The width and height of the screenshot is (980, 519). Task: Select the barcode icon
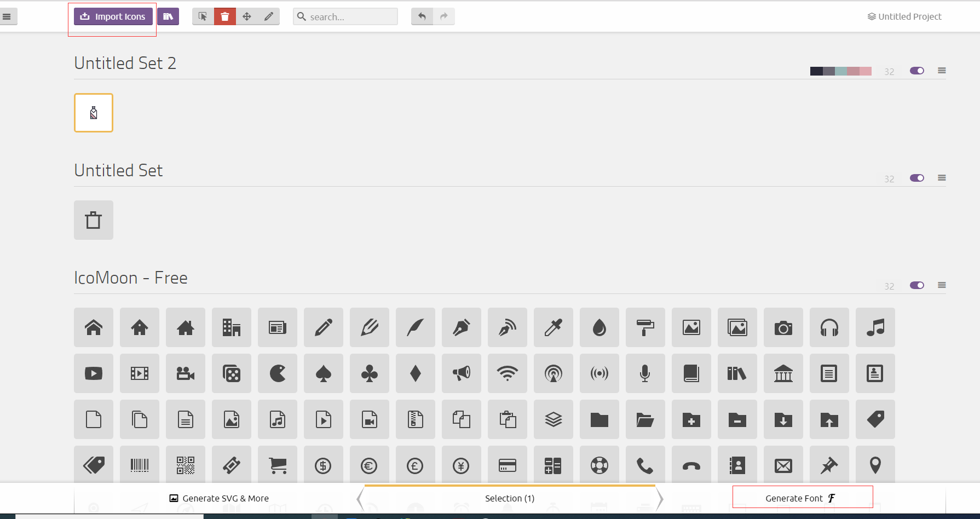tap(140, 465)
